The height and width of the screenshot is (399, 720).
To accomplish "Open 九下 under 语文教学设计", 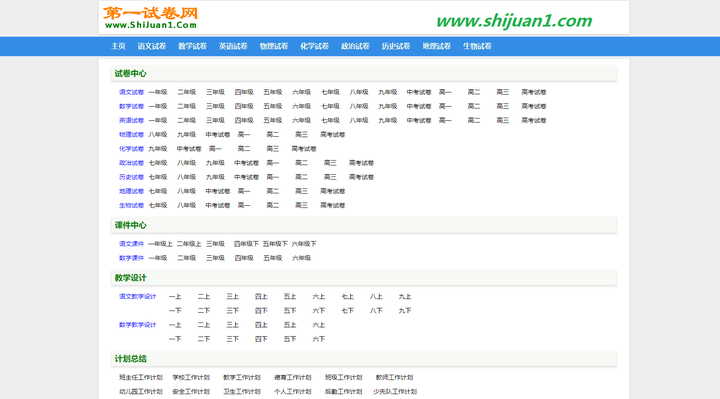I will point(405,311).
